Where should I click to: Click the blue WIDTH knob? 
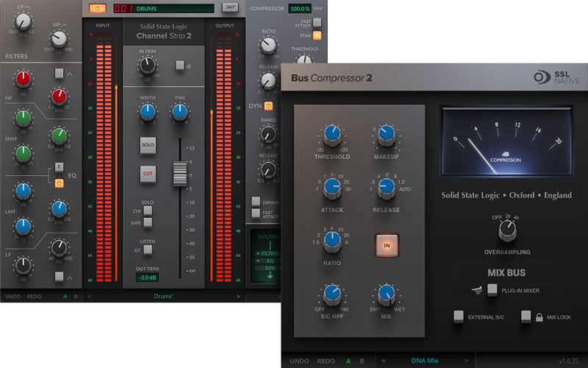148,112
